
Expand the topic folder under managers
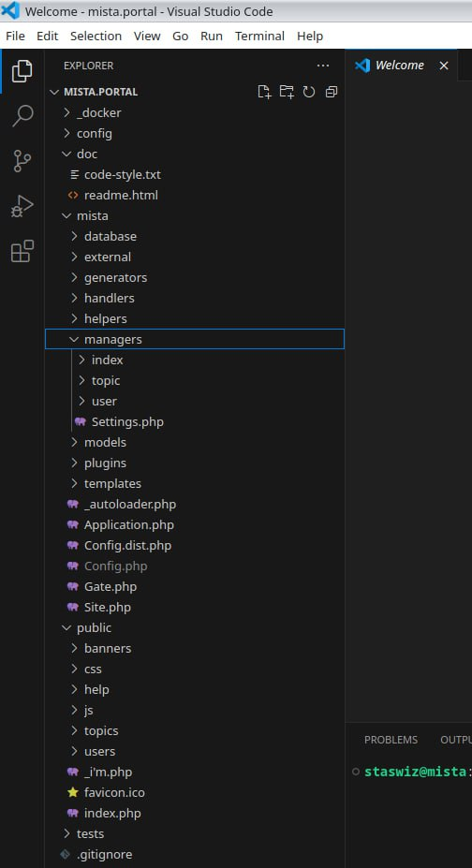click(x=195, y=381)
